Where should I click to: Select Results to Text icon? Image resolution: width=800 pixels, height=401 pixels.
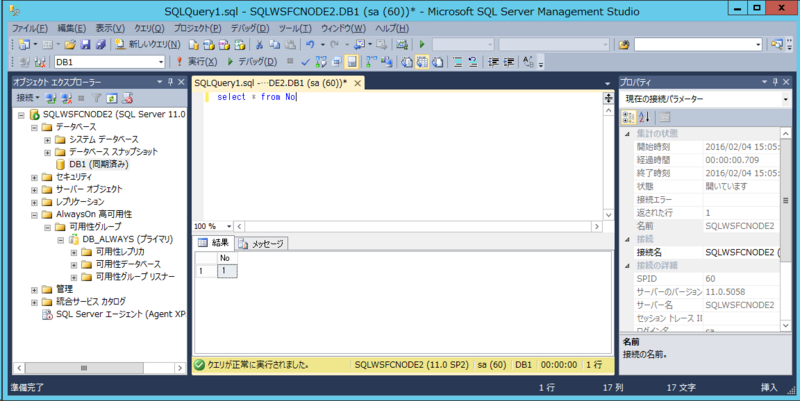tap(407, 62)
